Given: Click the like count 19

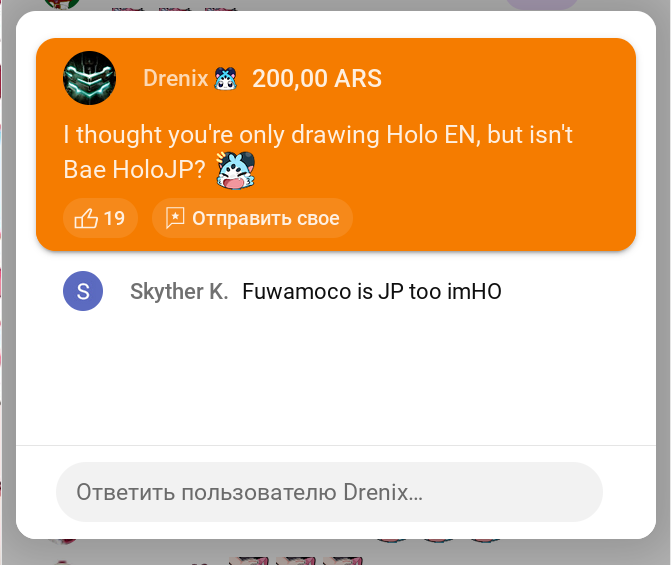Looking at the screenshot, I should click(x=114, y=218).
